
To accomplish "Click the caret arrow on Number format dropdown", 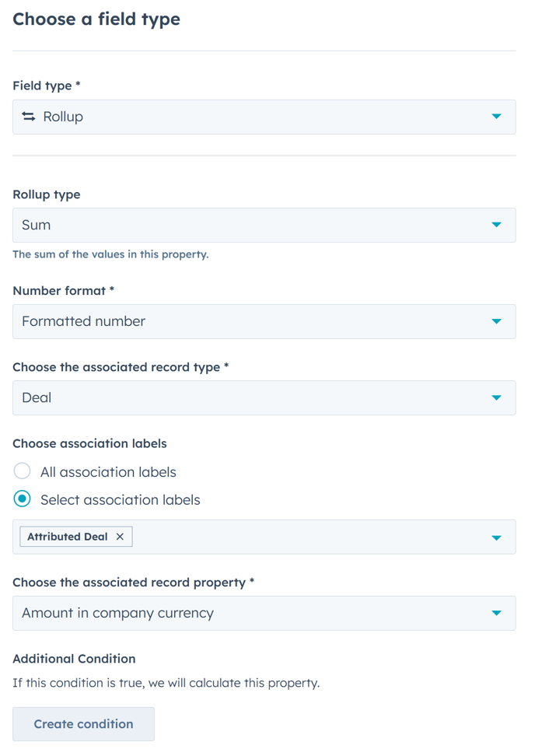I will tap(496, 321).
